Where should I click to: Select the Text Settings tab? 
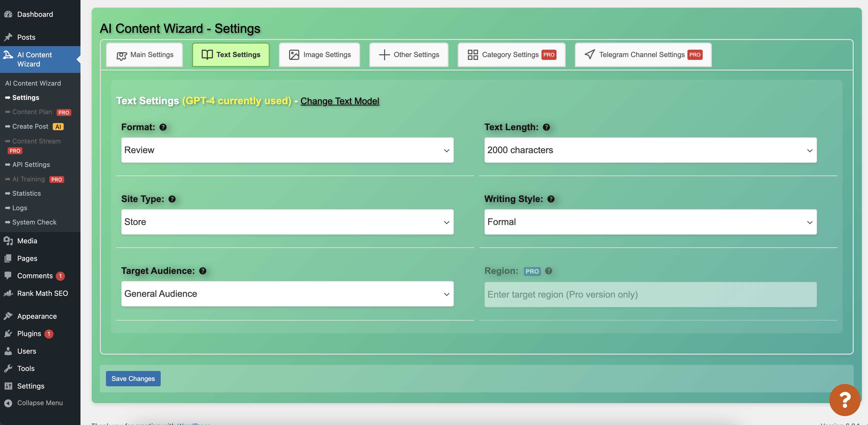pyautogui.click(x=231, y=55)
